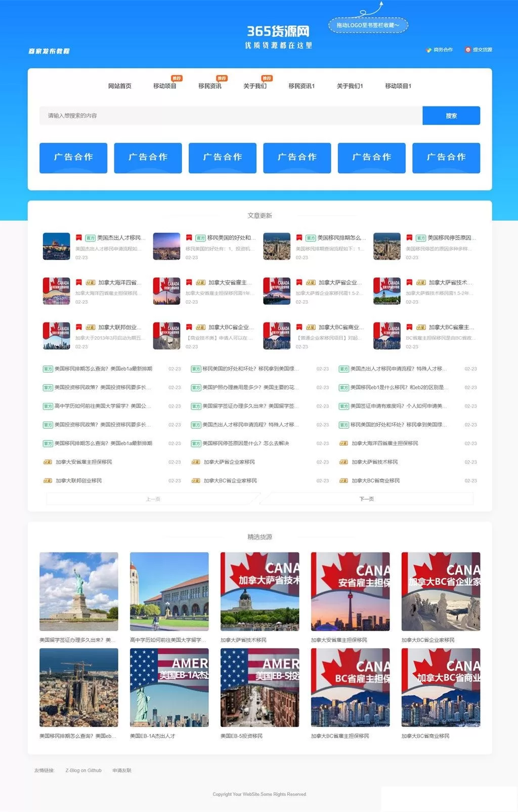Open the 美国护照办理费用 article link
Image resolution: width=518 pixels, height=812 pixels.
click(x=250, y=387)
